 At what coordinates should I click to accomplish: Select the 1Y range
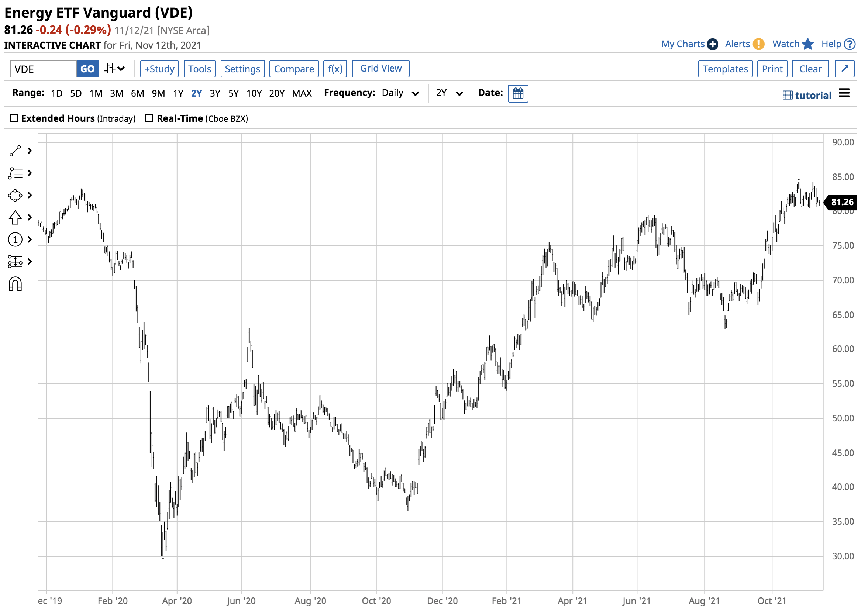pyautogui.click(x=179, y=93)
